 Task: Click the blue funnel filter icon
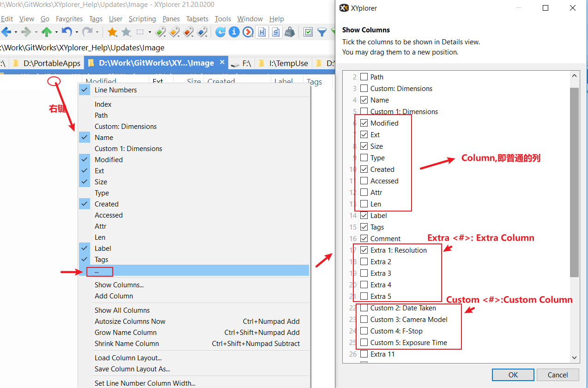point(322,32)
